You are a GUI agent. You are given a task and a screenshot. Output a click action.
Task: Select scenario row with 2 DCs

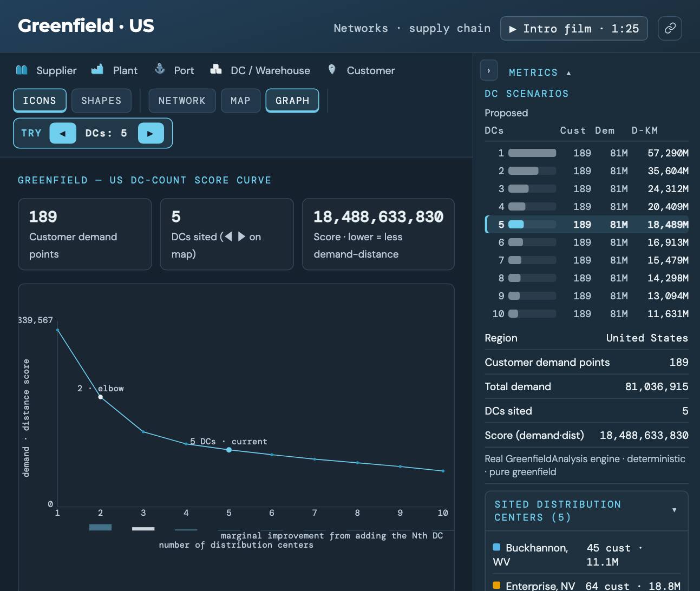click(x=587, y=171)
